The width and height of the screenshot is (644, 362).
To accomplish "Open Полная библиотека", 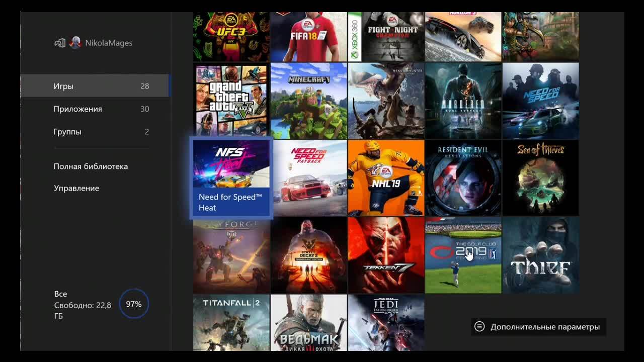I will 91,166.
